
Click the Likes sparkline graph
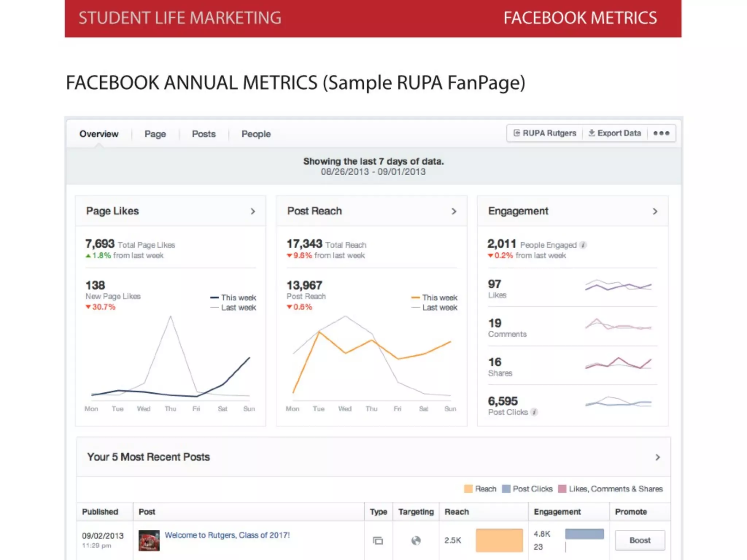[618, 285]
